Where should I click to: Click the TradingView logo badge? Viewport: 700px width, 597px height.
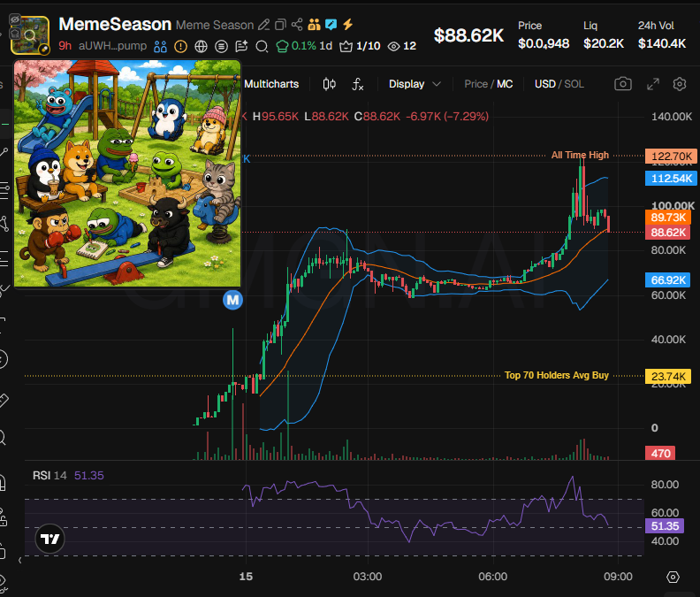tap(49, 539)
